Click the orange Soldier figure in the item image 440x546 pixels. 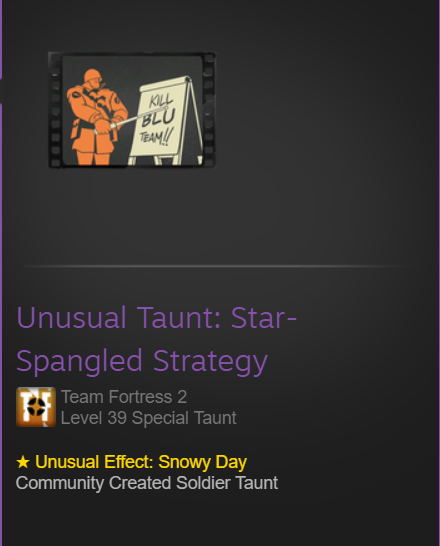[x=96, y=117]
